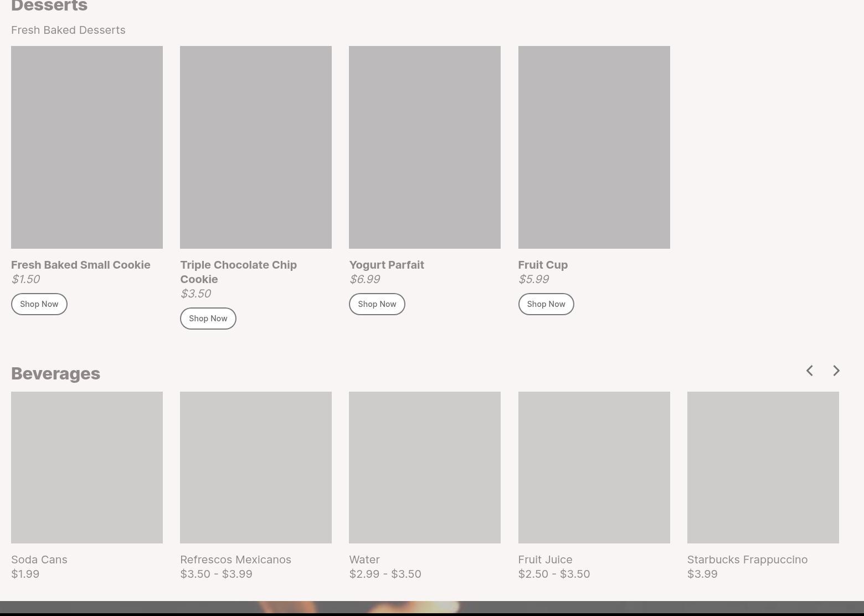Open the Starbucks Frappuccino name link
This screenshot has height=616, width=864.
pyautogui.click(x=747, y=559)
